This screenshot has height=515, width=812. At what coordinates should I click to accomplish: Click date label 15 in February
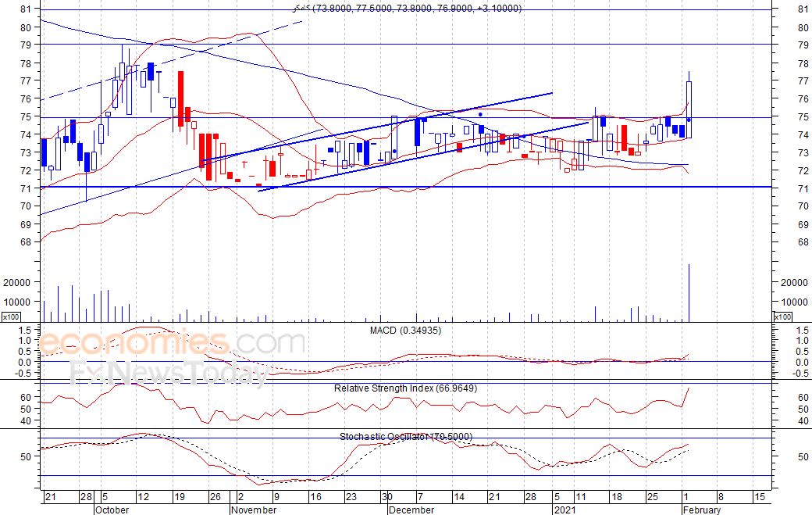[x=759, y=497]
